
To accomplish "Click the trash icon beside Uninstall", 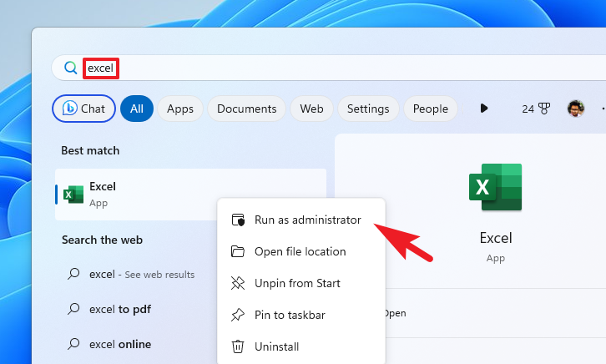I will coord(238,346).
